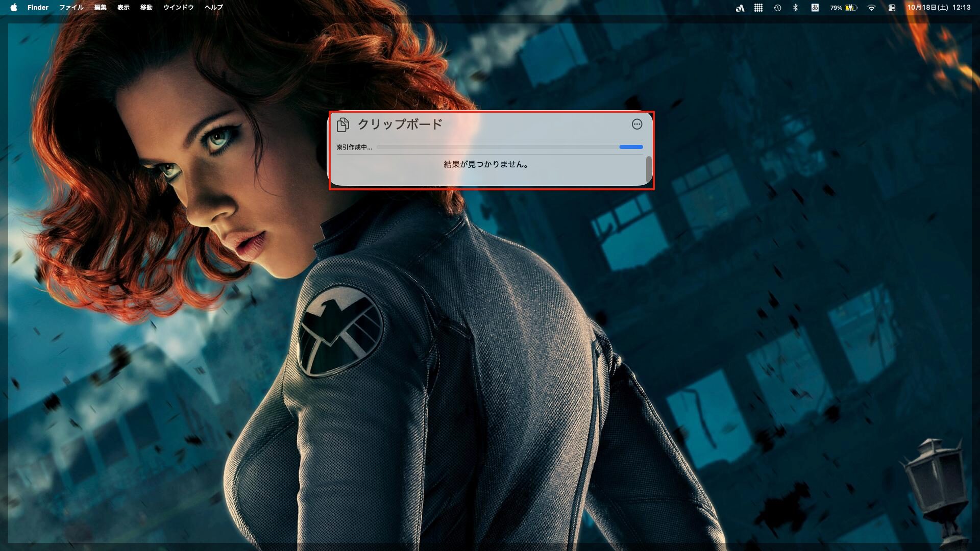This screenshot has width=980, height=551.
Task: Click the indexing progress bar
Action: point(509,147)
